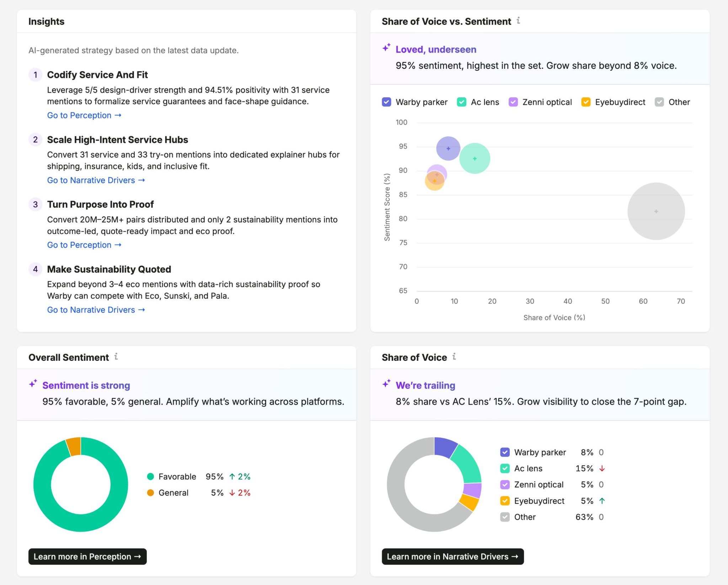The height and width of the screenshot is (585, 728).
Task: Open Go to Narrative Drivers under Make Sustainability Quoted
Action: (x=96, y=310)
